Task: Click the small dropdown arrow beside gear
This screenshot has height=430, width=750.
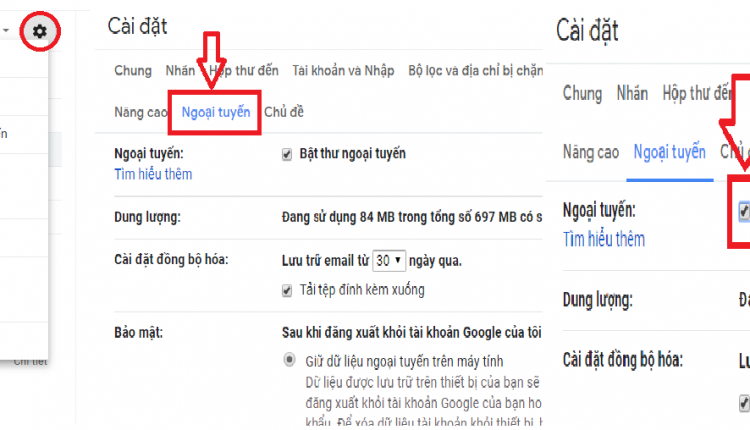Action: (6, 31)
